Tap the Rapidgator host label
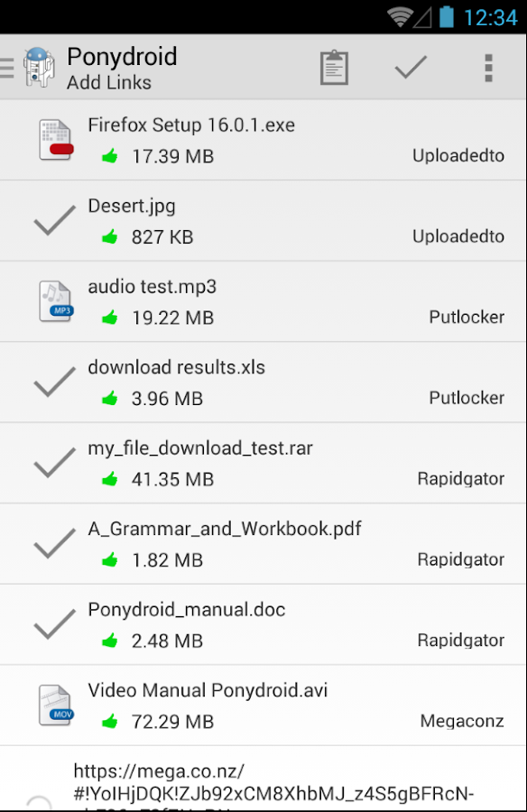 (460, 478)
